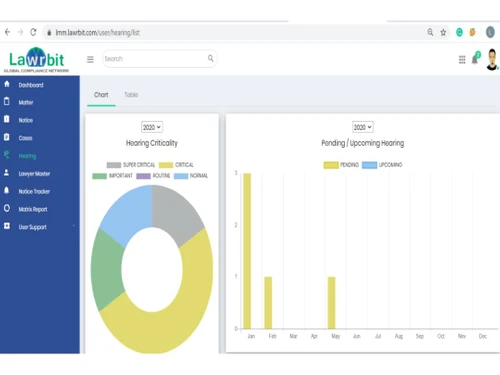Screen dimensions: 500x375
Task: Open Lawyer Master in the sidebar
Action: tap(34, 174)
